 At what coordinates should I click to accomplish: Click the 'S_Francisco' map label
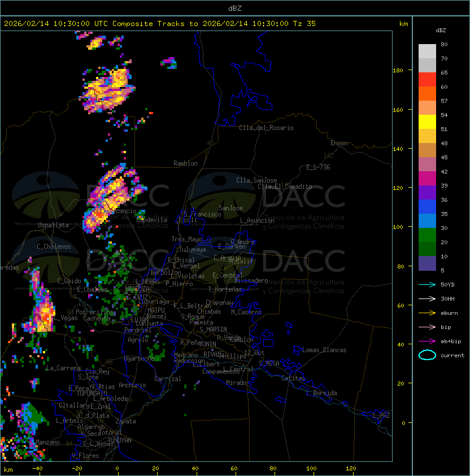(203, 214)
